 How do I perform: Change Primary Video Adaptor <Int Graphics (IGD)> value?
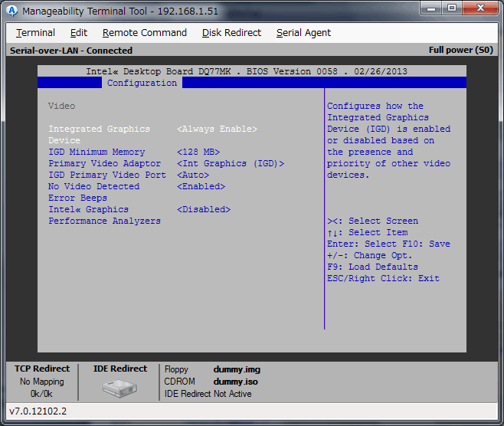tap(231, 163)
